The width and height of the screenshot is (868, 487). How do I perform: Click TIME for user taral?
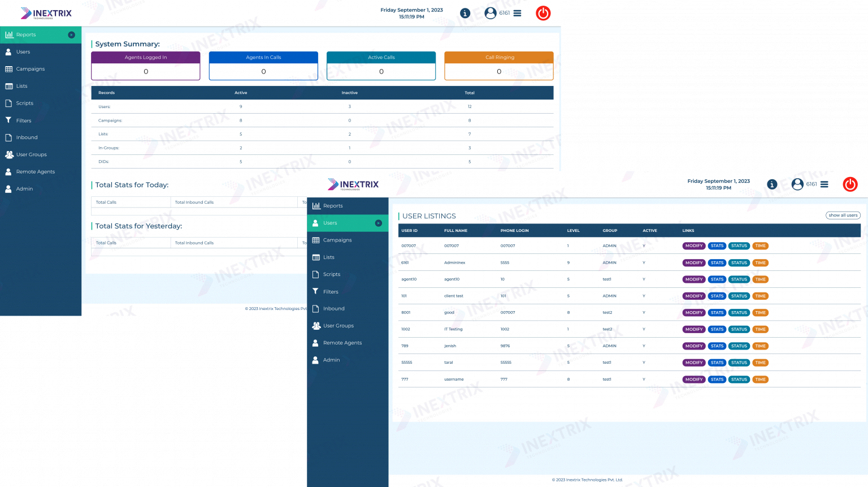[760, 363]
